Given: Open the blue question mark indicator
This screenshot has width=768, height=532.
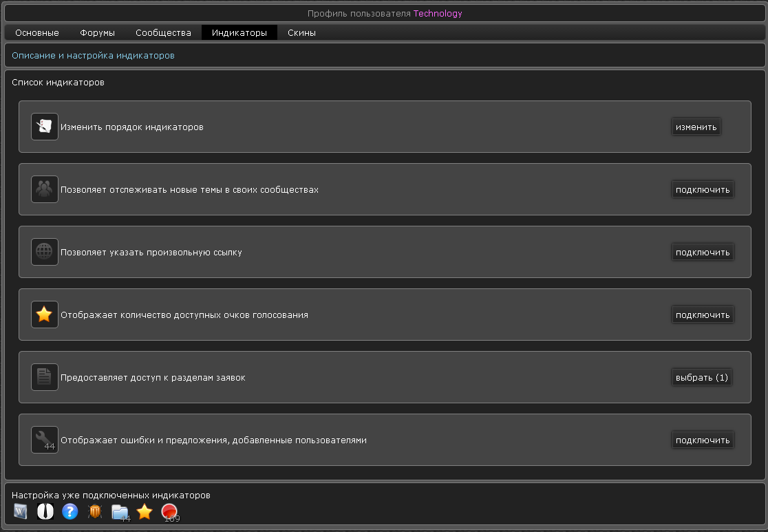Looking at the screenshot, I should (x=70, y=511).
